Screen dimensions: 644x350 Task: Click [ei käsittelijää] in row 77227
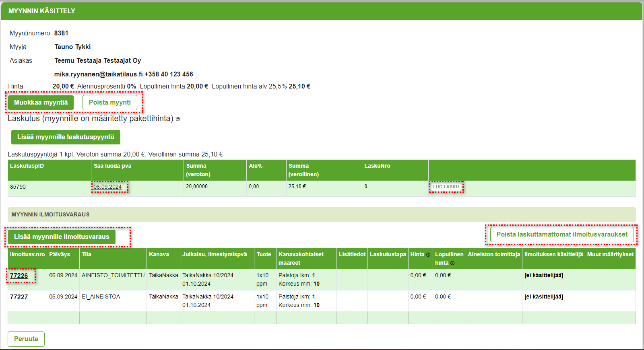point(543,296)
